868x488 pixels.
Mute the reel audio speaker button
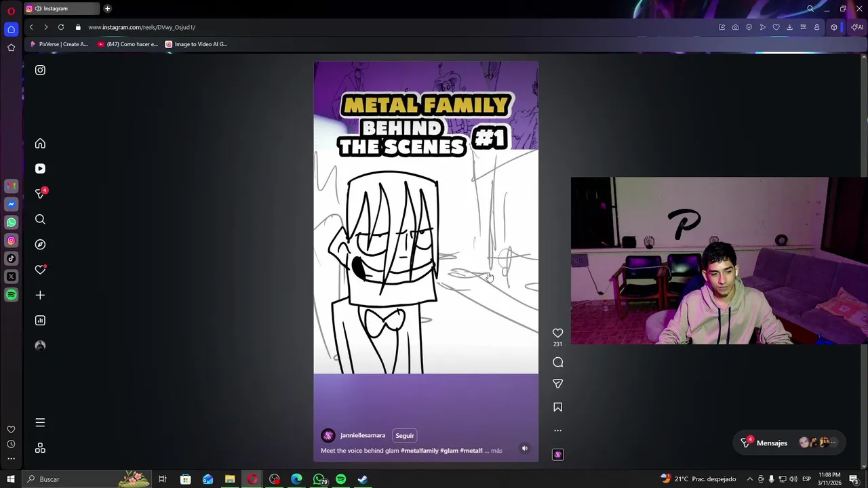tap(524, 448)
